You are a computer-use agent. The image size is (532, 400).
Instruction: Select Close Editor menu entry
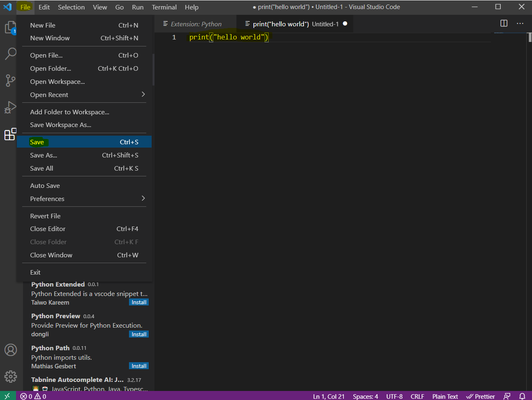pos(84,229)
